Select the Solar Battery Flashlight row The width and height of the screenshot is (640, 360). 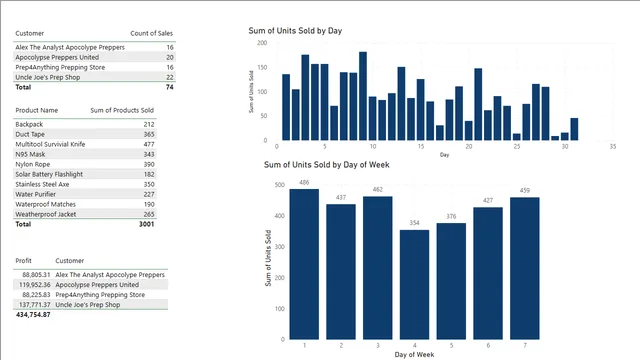pyautogui.click(x=85, y=174)
